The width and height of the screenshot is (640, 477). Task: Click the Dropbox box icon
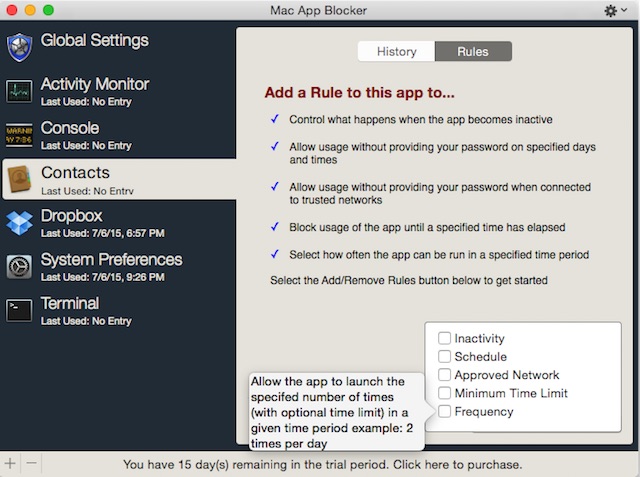pos(20,223)
